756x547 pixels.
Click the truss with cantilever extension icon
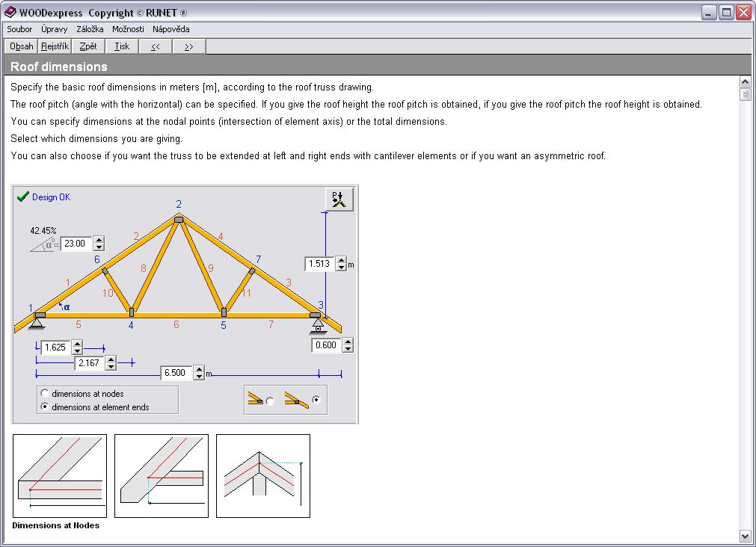click(296, 400)
